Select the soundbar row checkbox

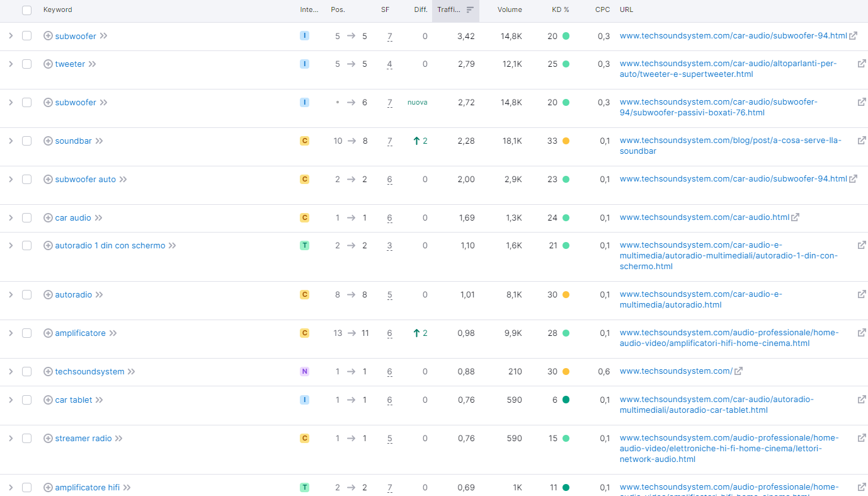(26, 141)
